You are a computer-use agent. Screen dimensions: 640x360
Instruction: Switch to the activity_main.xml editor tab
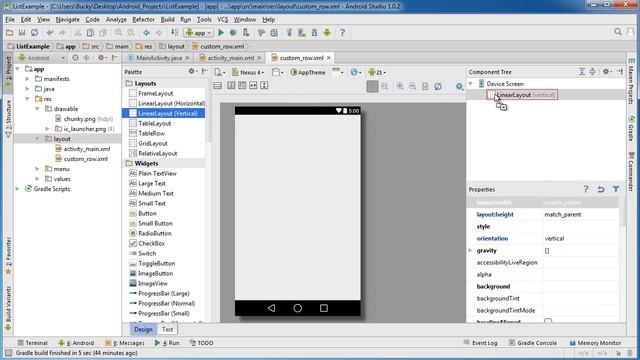(x=231, y=58)
